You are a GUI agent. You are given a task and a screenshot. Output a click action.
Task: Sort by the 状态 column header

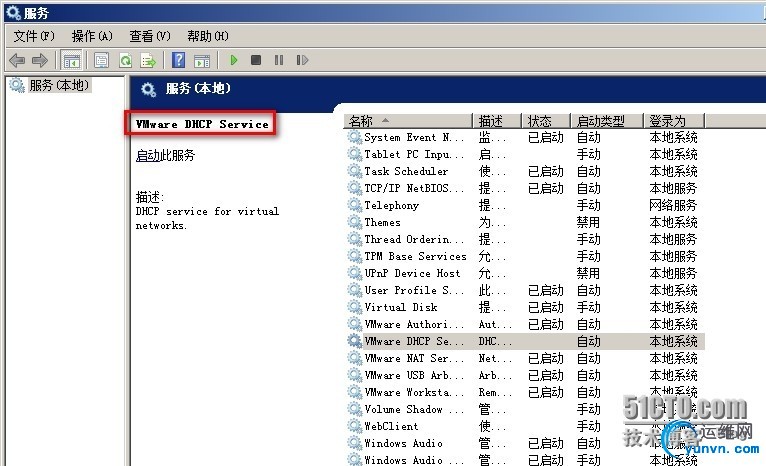click(x=546, y=121)
